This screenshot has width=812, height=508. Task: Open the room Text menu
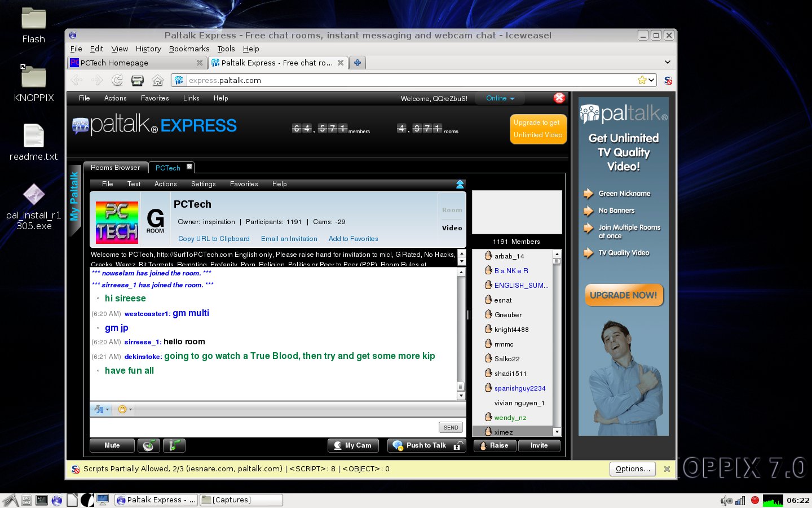134,184
